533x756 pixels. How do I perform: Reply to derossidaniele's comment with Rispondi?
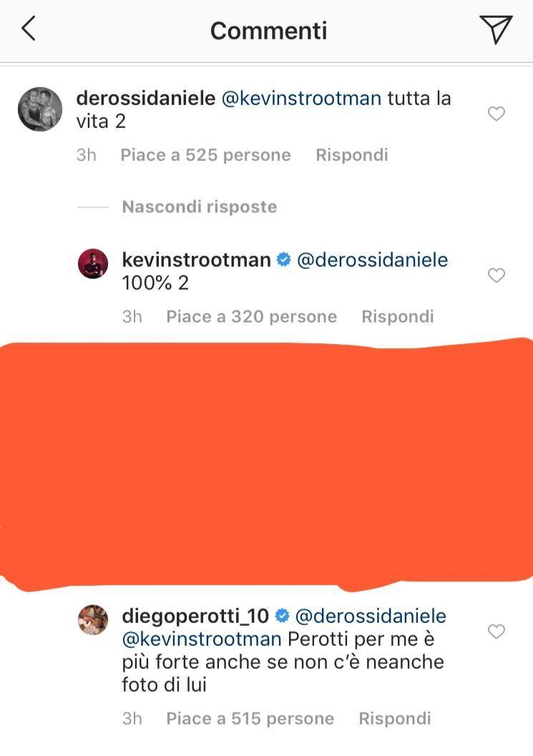point(352,154)
